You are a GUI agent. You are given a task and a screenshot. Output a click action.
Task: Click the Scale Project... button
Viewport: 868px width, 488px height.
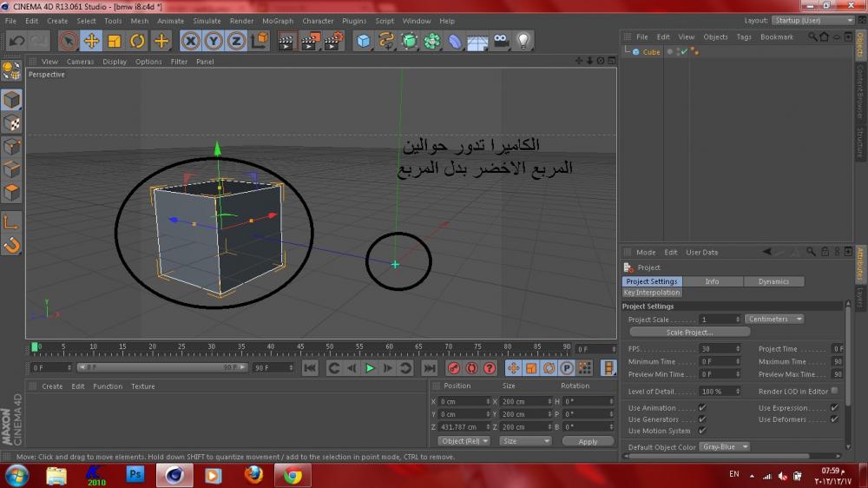coord(689,332)
